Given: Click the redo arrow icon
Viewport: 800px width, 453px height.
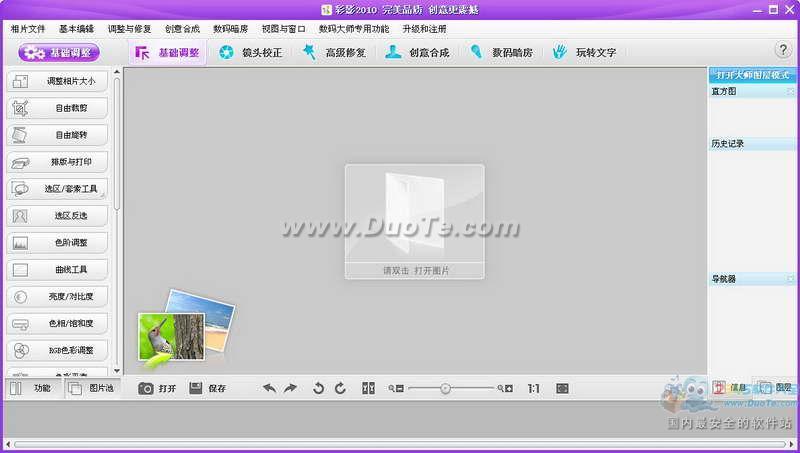Looking at the screenshot, I should pyautogui.click(x=290, y=389).
